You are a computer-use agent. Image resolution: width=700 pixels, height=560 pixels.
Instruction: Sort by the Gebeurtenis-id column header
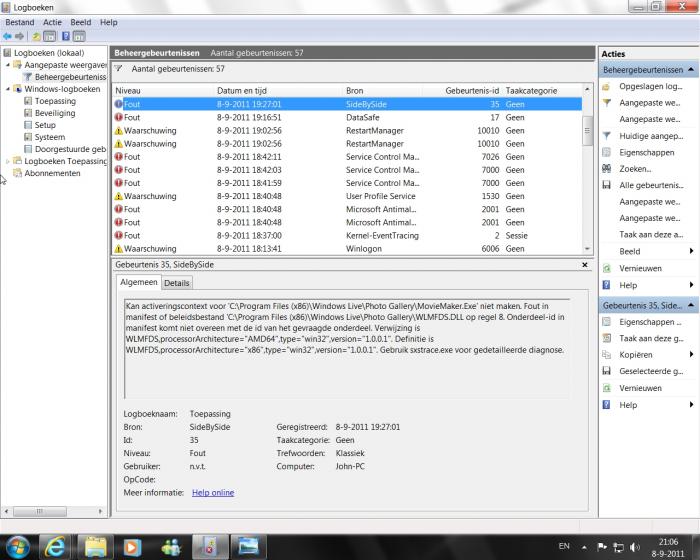(462, 91)
